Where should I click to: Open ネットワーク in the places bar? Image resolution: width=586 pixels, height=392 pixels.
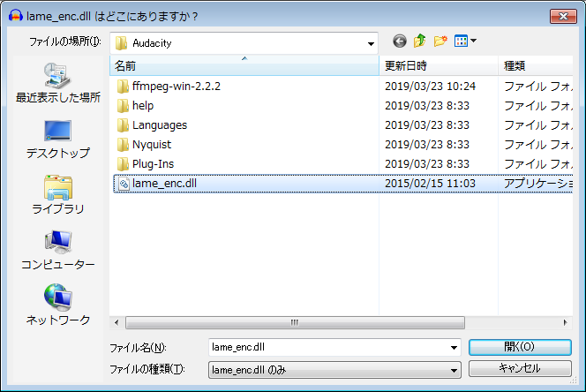(x=58, y=305)
